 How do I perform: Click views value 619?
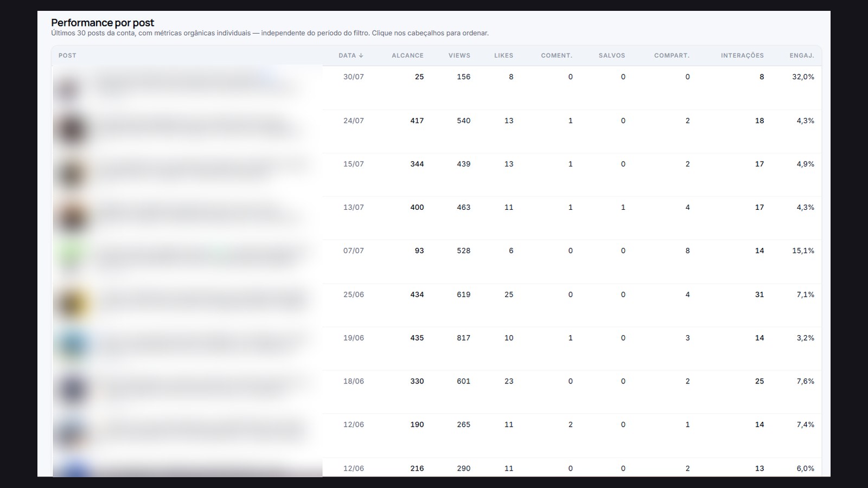pos(464,294)
